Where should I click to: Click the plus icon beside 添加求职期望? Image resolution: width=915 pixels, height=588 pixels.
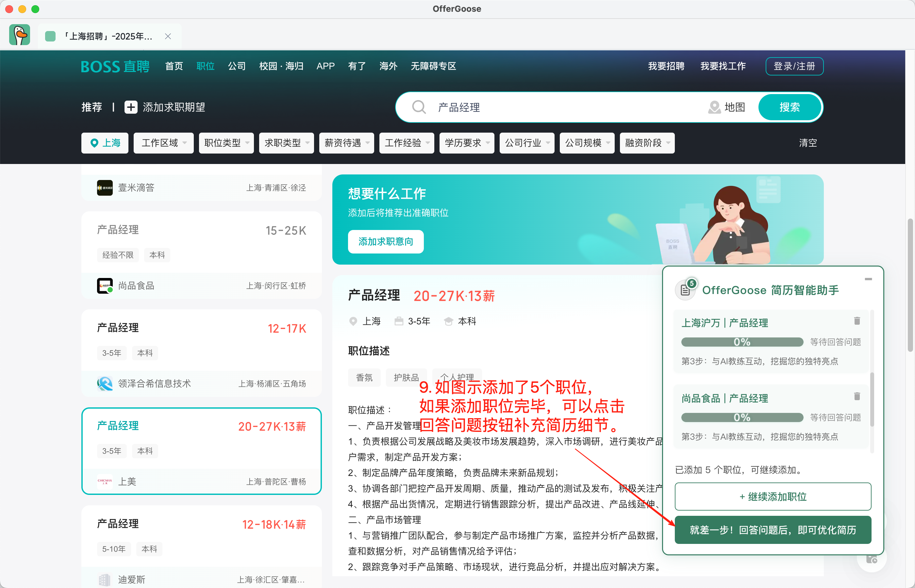tap(131, 107)
